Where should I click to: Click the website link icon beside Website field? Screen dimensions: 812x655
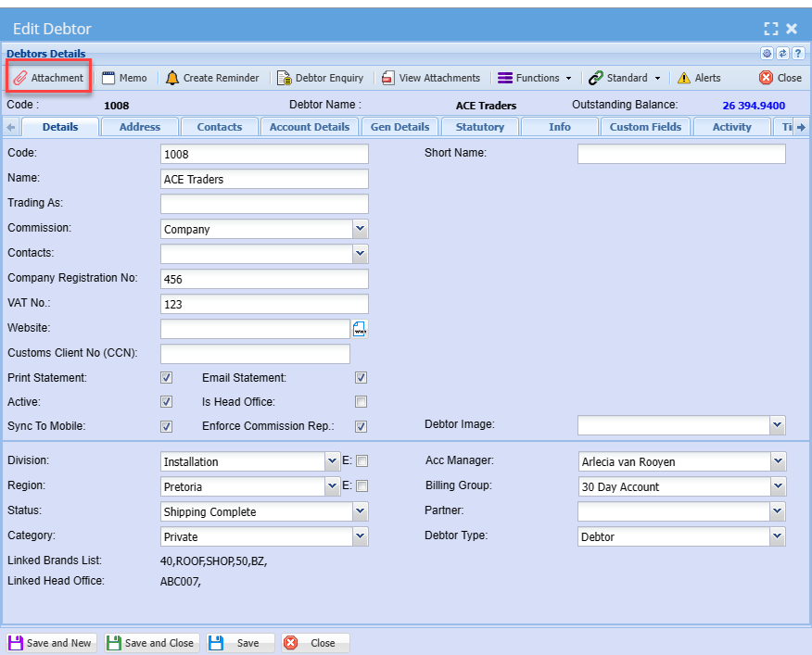[360, 329]
